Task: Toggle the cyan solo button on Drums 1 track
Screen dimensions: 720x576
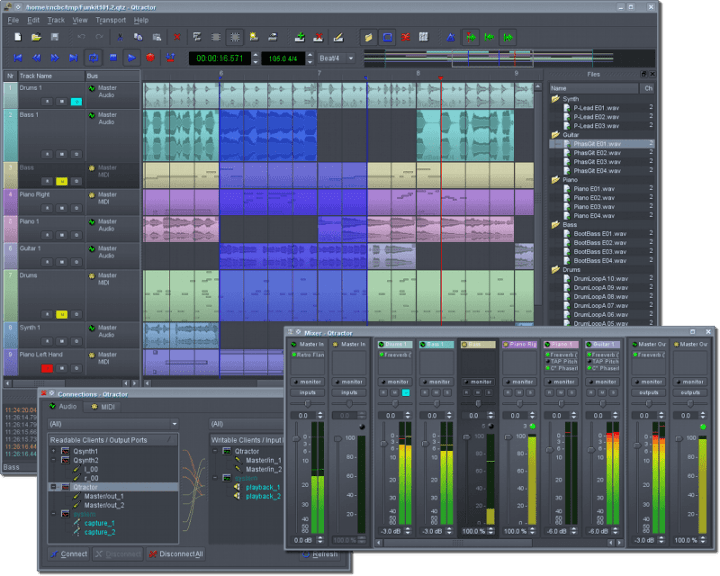Action: coord(75,100)
